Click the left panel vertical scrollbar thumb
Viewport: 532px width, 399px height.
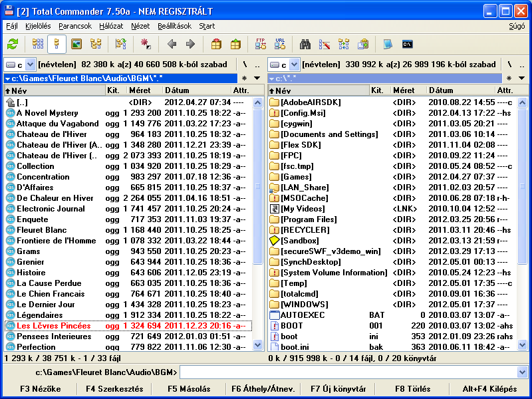pos(257,186)
